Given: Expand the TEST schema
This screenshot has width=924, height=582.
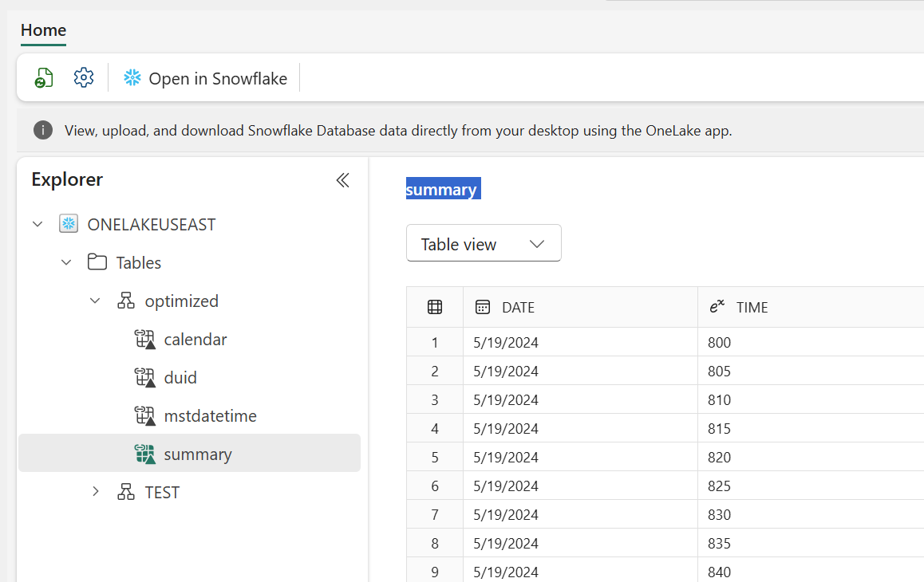Looking at the screenshot, I should [96, 492].
